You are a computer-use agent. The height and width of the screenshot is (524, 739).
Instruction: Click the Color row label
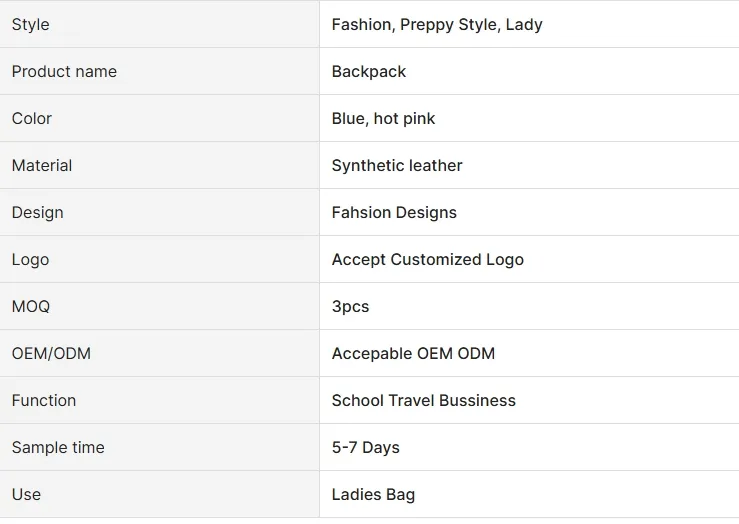32,118
